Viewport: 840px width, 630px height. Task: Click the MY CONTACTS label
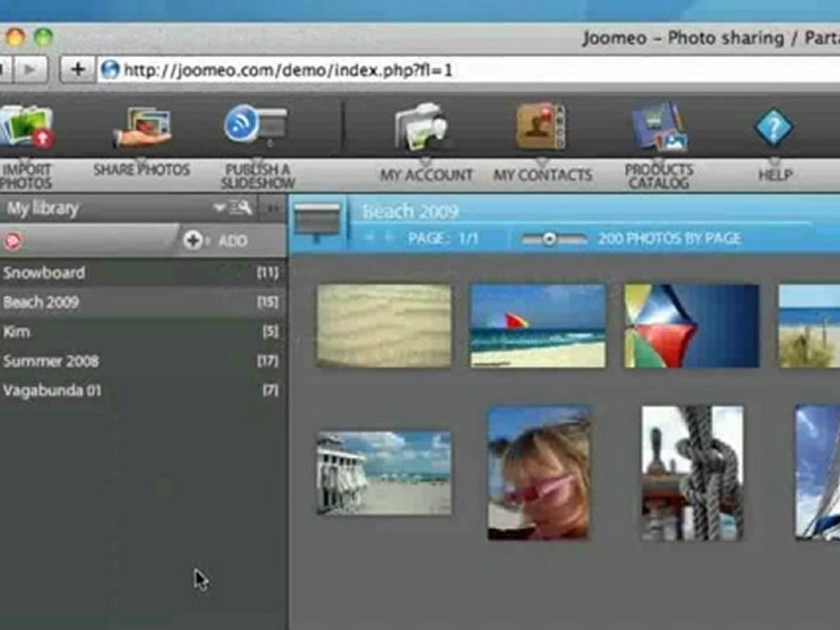coord(542,175)
